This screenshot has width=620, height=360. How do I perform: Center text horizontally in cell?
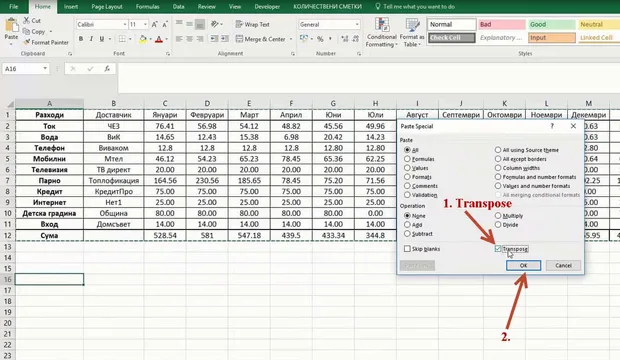click(189, 39)
